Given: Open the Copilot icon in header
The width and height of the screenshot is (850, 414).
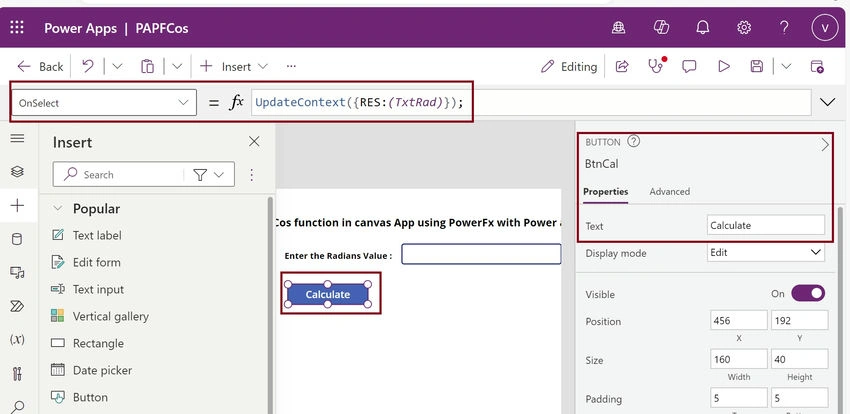Looking at the screenshot, I should click(661, 28).
